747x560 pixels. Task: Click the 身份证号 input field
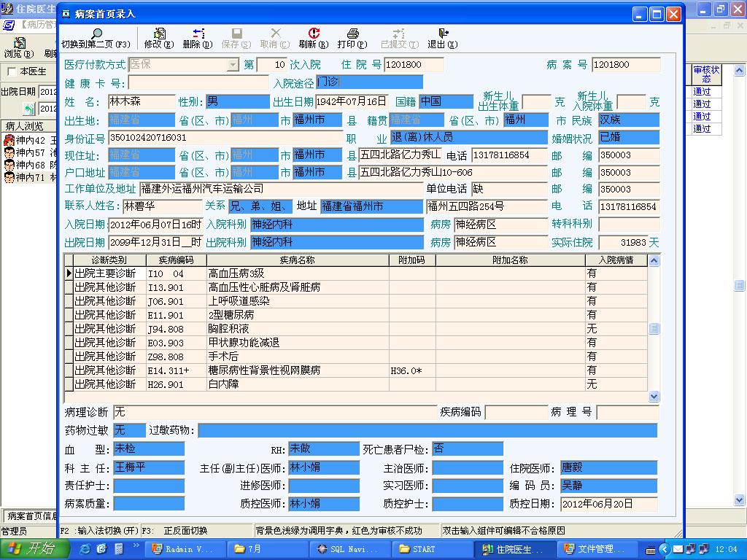226,138
